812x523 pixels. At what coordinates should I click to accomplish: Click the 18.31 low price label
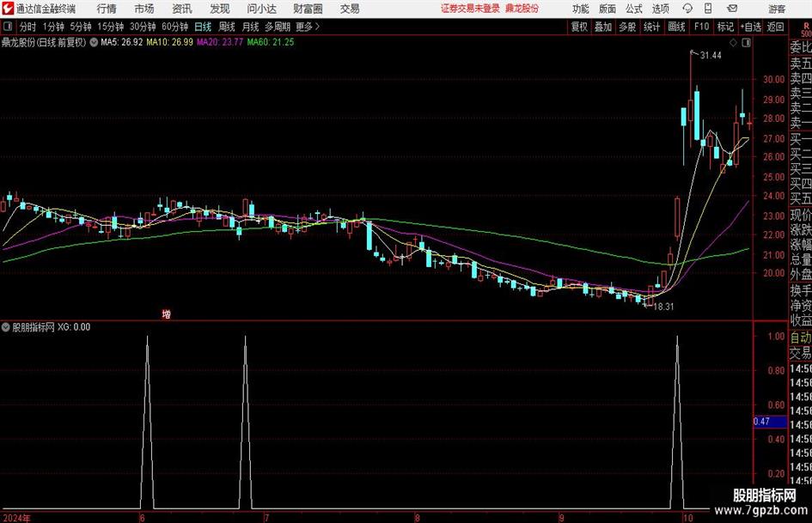pyautogui.click(x=663, y=307)
